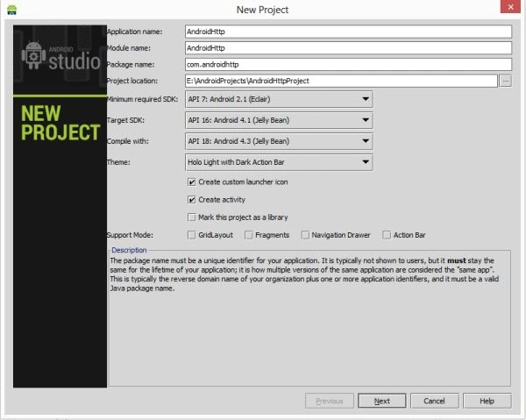This screenshot has height=420, width=526.
Task: Open the Minimum required SDK dropdown
Action: point(279,99)
